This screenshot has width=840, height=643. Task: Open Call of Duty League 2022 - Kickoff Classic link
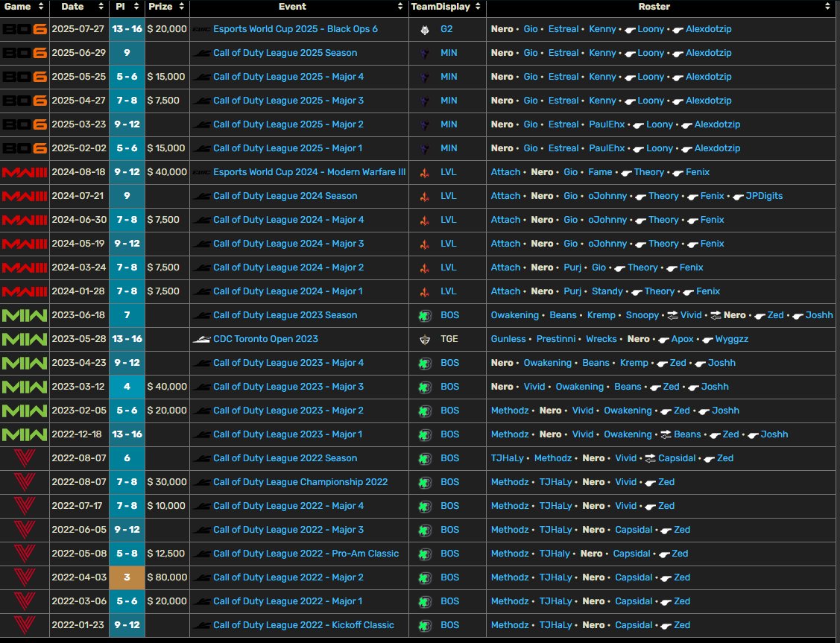(x=303, y=625)
